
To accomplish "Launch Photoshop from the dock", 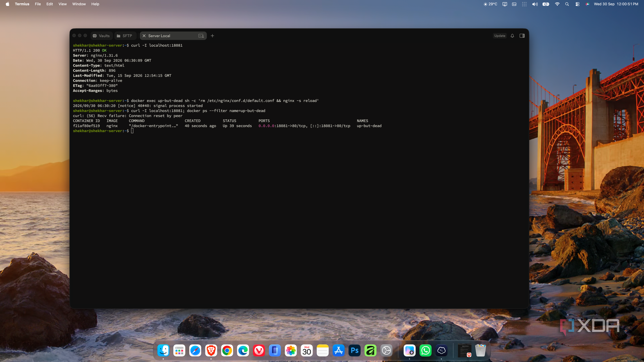I will (354, 350).
